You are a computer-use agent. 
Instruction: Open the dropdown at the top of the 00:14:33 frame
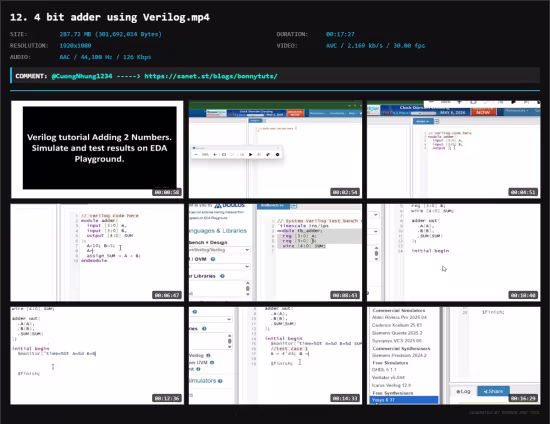pos(210,319)
